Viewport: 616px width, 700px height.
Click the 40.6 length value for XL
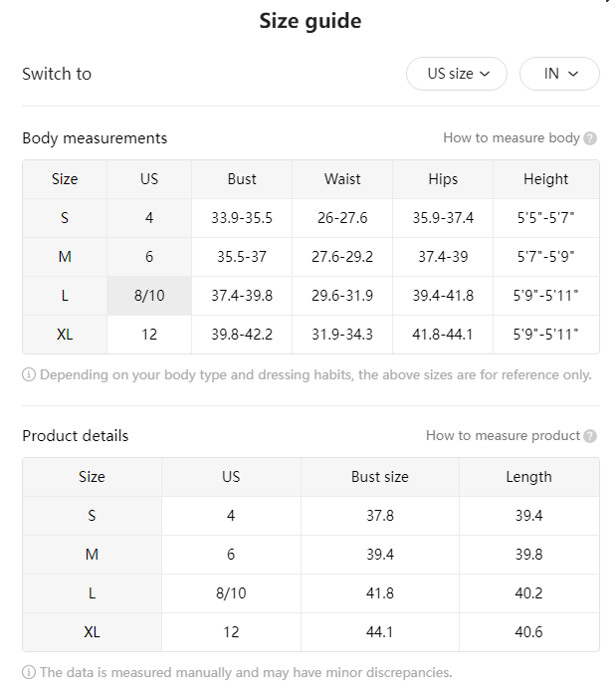coord(529,632)
